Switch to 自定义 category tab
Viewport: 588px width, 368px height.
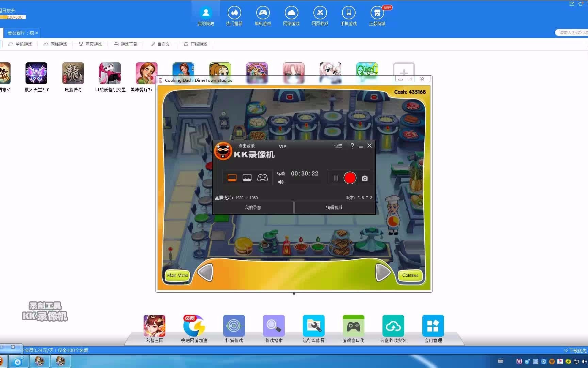[160, 44]
